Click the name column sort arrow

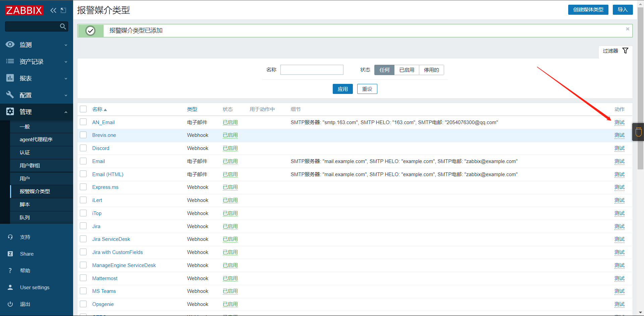[105, 110]
